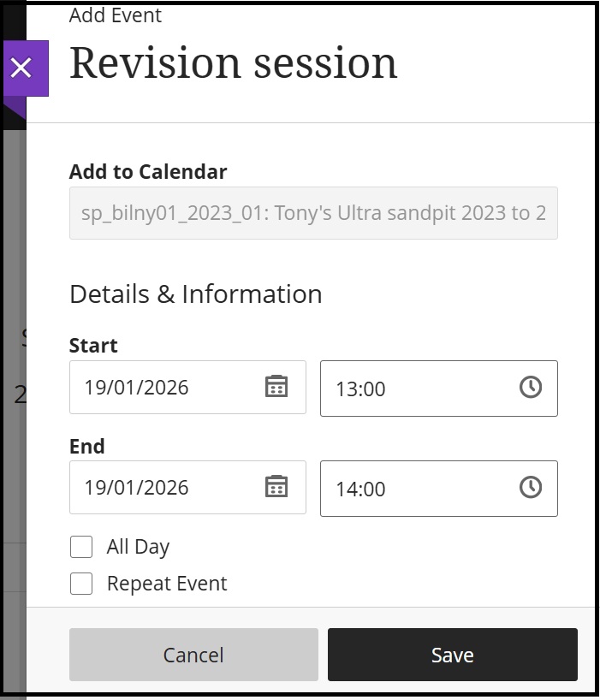Enable the All Day option
This screenshot has width=600, height=700.
coord(81,546)
